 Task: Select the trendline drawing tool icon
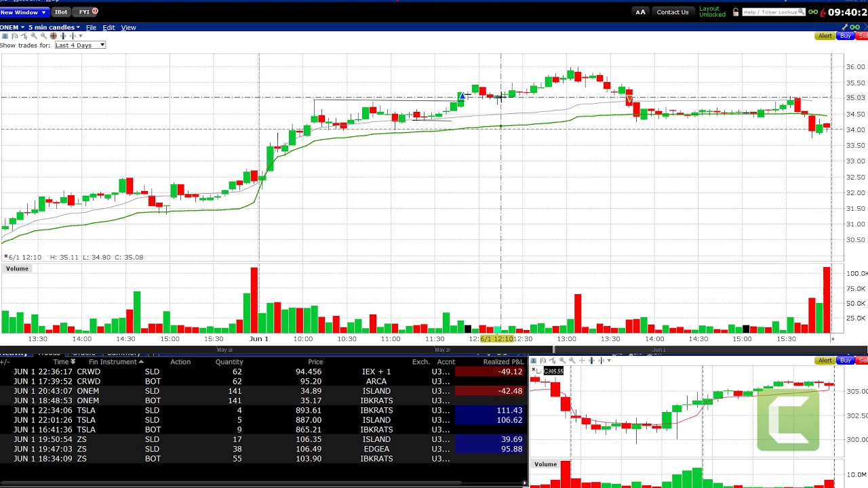pos(24,36)
